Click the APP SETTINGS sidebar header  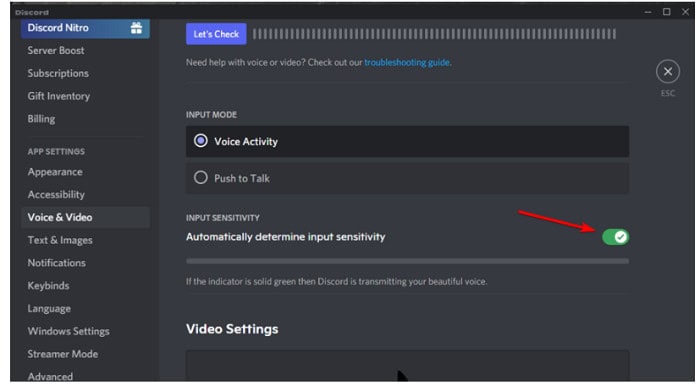56,151
